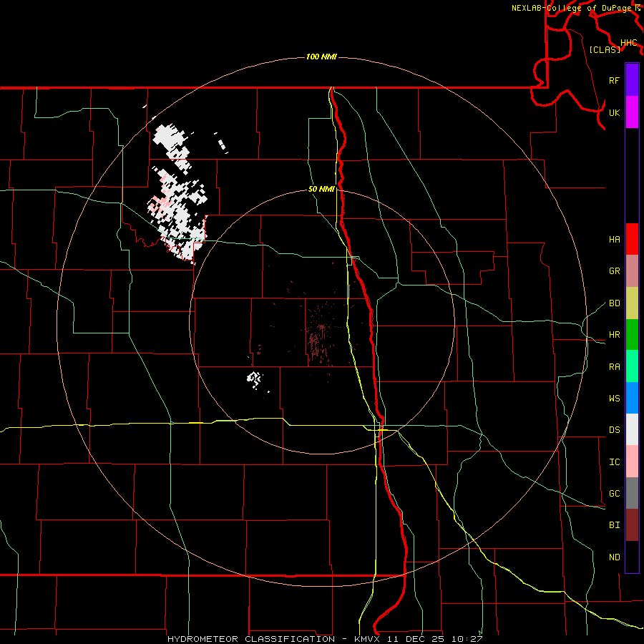Viewport: 644px width, 644px height.
Task: Click the HA red legend swatch
Action: pyautogui.click(x=632, y=239)
